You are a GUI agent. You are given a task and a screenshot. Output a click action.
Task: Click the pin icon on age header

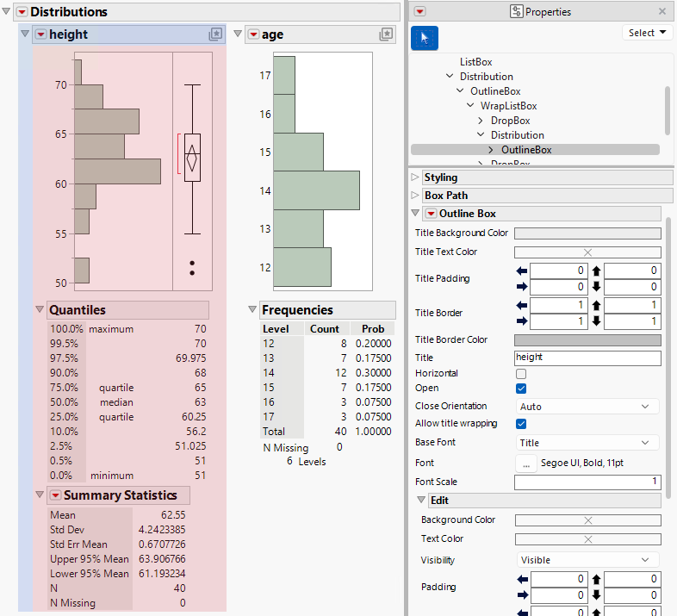tap(387, 34)
